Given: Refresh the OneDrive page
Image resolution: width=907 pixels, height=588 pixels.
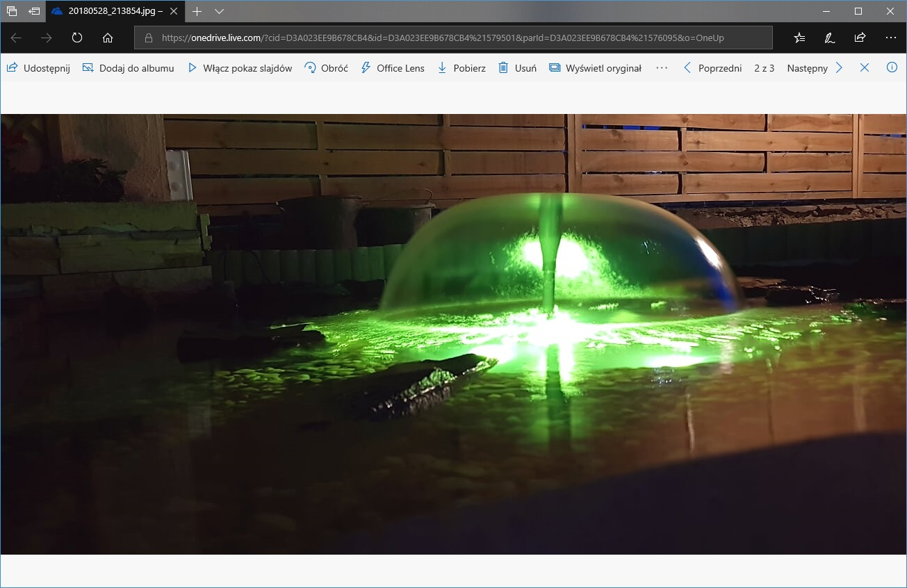Looking at the screenshot, I should tap(77, 38).
